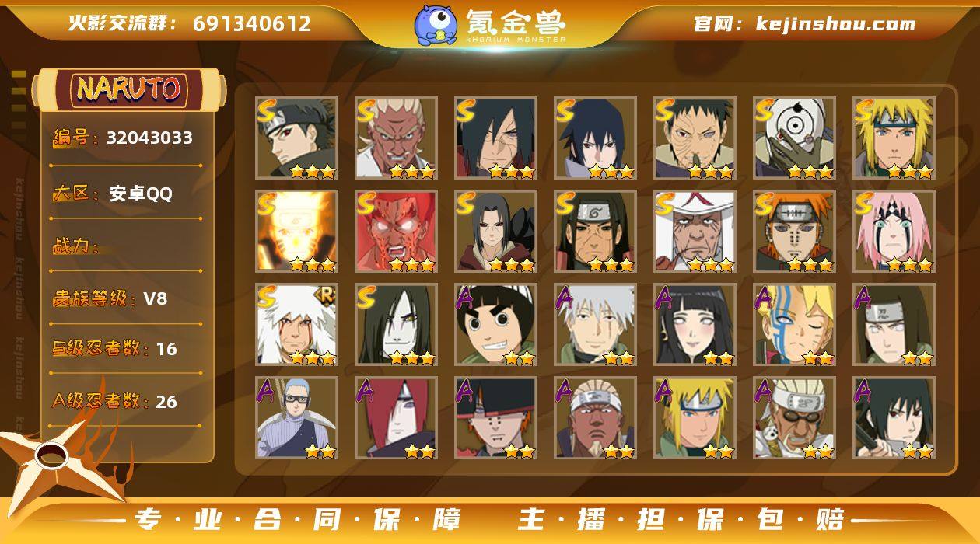Click the red Eight Gates Guy portrait
This screenshot has width=980, height=544.
(x=396, y=231)
